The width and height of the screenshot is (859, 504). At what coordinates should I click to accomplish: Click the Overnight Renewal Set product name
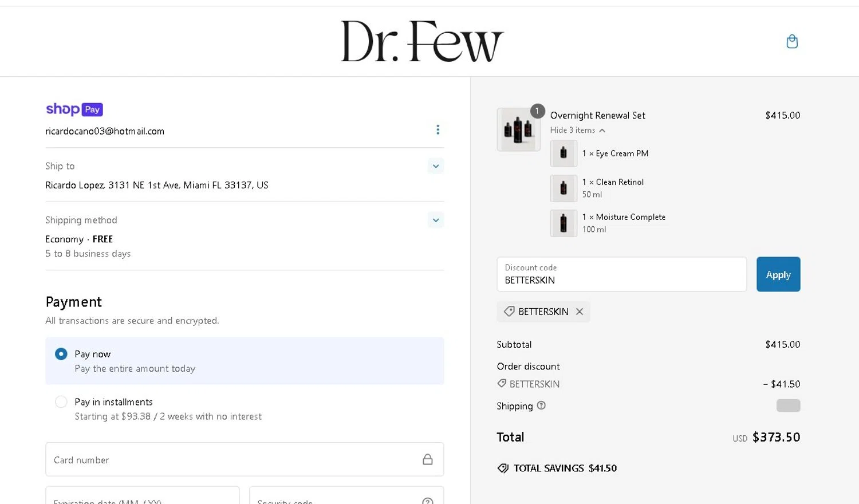point(597,115)
